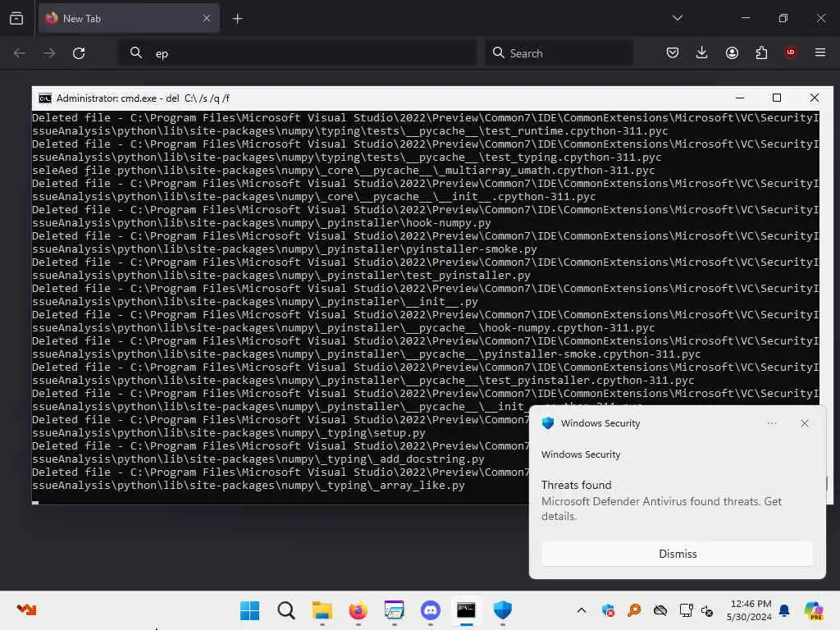The height and width of the screenshot is (630, 840).
Task: Open the network display tray icon
Action: point(687,610)
